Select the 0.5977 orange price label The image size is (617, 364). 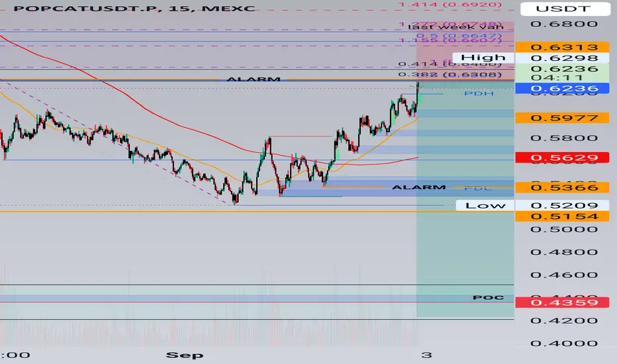tap(562, 118)
